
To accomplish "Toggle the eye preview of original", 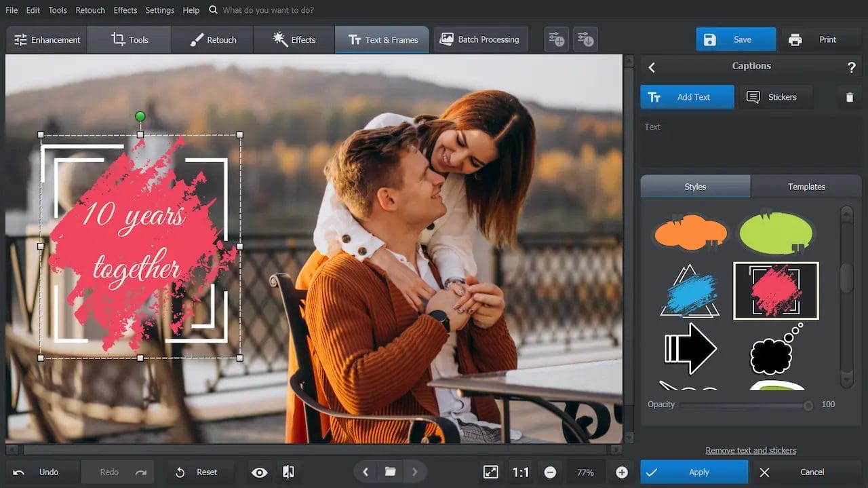I will point(259,472).
